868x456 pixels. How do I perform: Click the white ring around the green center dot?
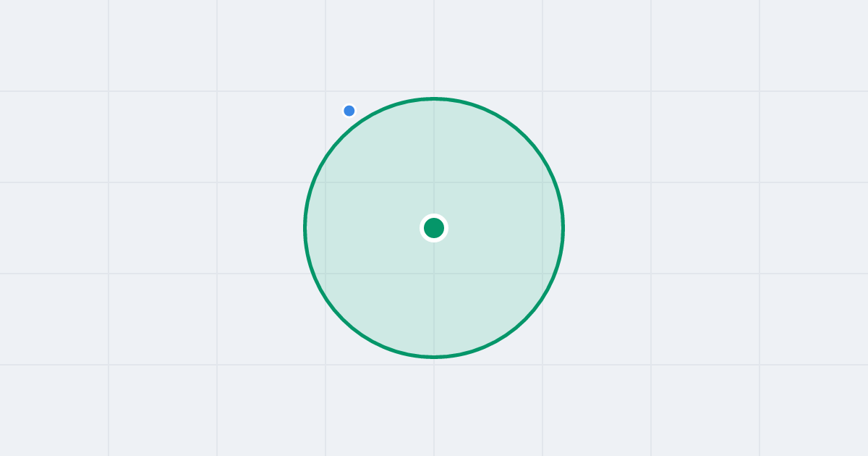[434, 216]
